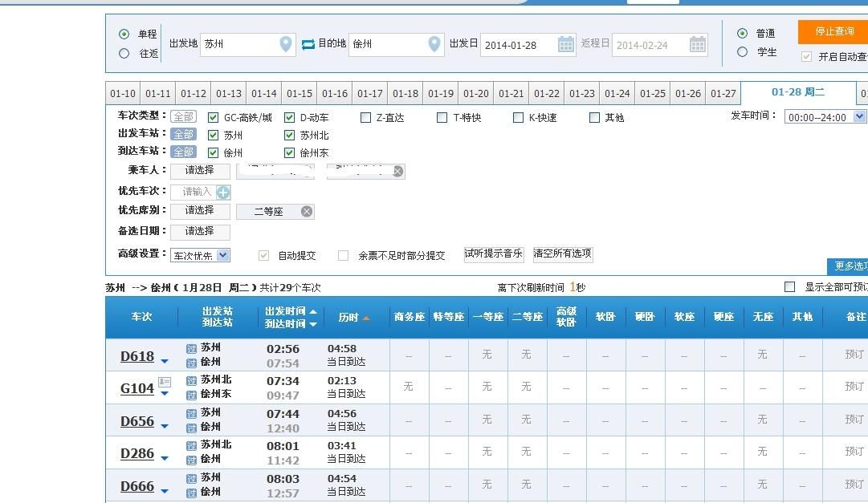Viewport: 868px width, 503px height.
Task: Click 全部 button for 出发车站
Action: click(x=183, y=135)
